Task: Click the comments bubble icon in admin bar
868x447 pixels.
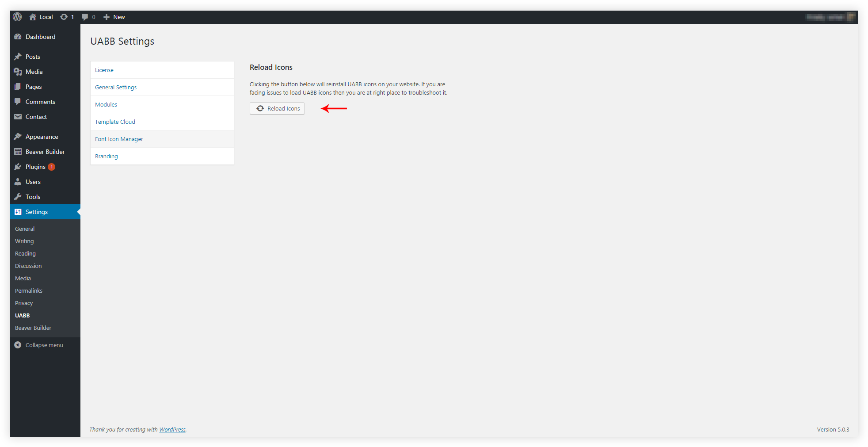Action: pyautogui.click(x=85, y=17)
